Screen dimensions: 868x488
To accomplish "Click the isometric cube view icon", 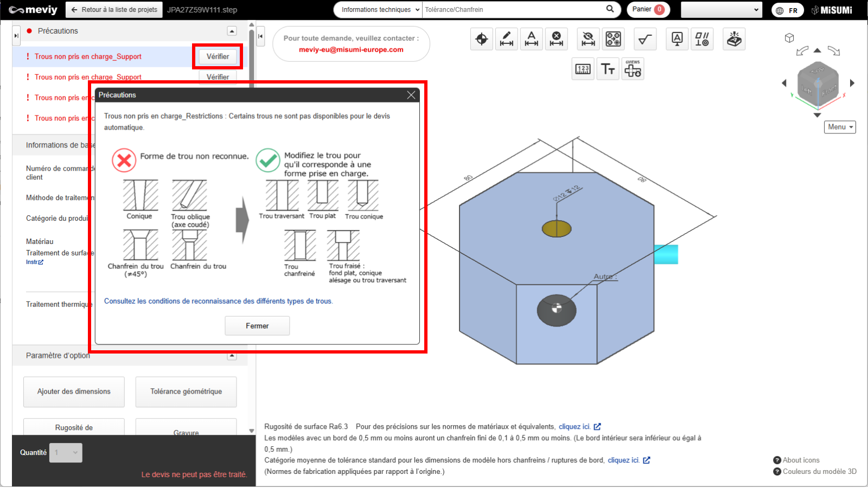I will pyautogui.click(x=789, y=38).
